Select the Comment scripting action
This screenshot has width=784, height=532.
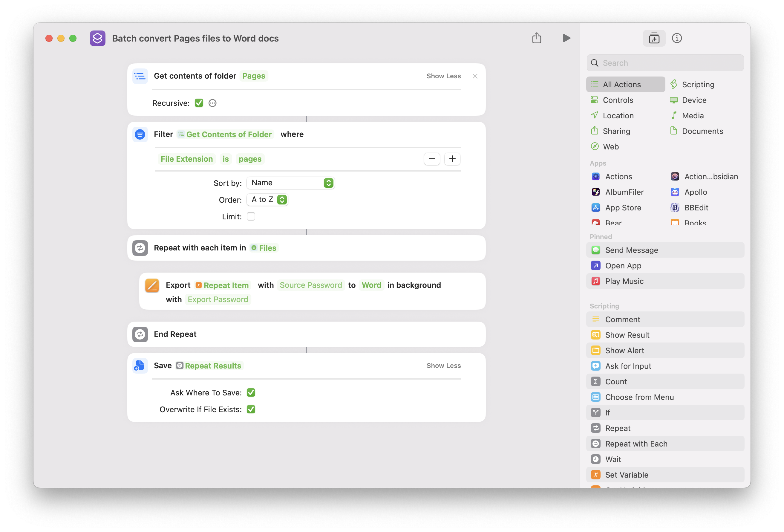pos(665,319)
